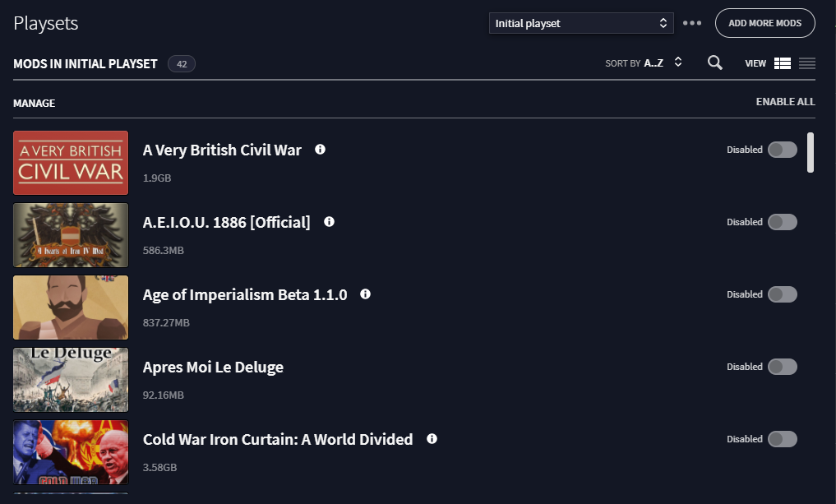Viewport: 836px width, 504px height.
Task: Click the ADD MORE MODS button
Action: pos(764,23)
